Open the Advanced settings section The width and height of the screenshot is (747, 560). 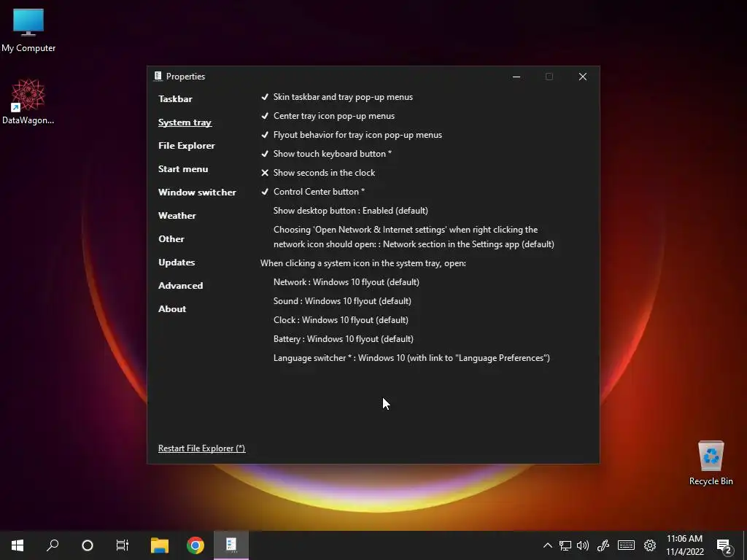pos(181,286)
